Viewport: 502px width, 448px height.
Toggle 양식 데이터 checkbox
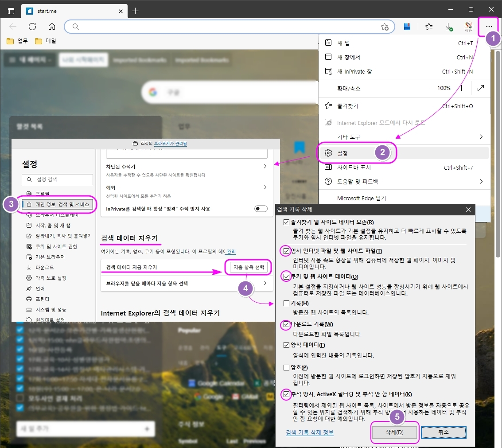point(287,345)
